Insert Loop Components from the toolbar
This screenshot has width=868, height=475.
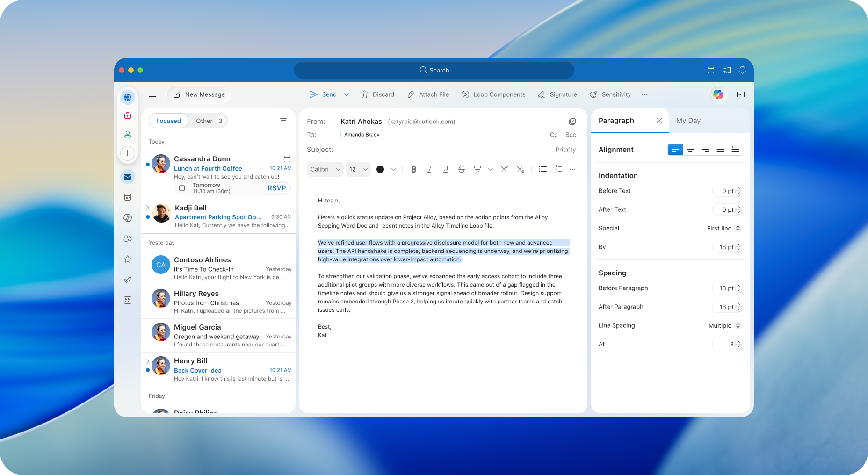point(493,94)
